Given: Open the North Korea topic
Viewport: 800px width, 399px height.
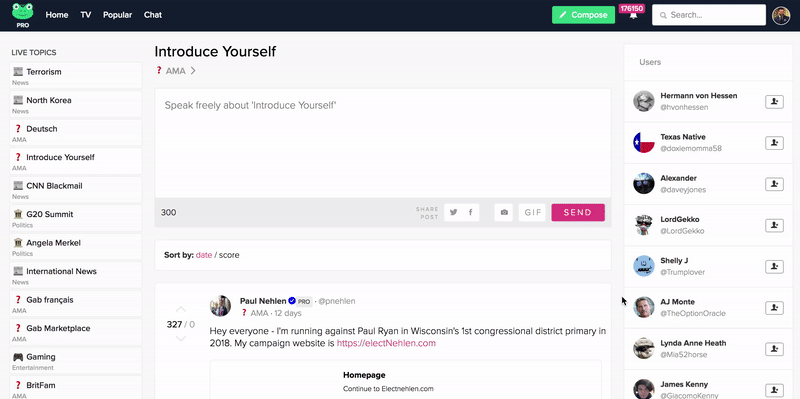Looking at the screenshot, I should click(x=76, y=104).
